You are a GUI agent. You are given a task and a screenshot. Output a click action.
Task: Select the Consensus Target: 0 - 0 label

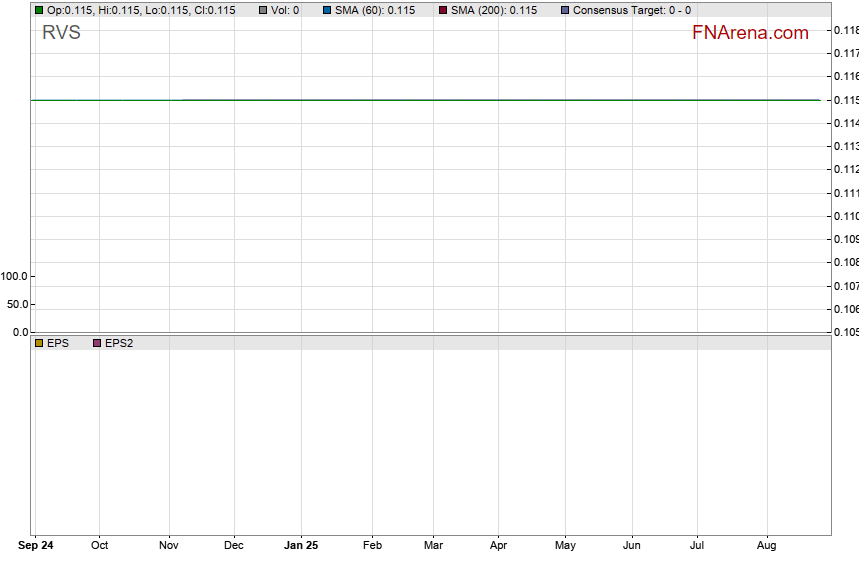click(x=632, y=10)
